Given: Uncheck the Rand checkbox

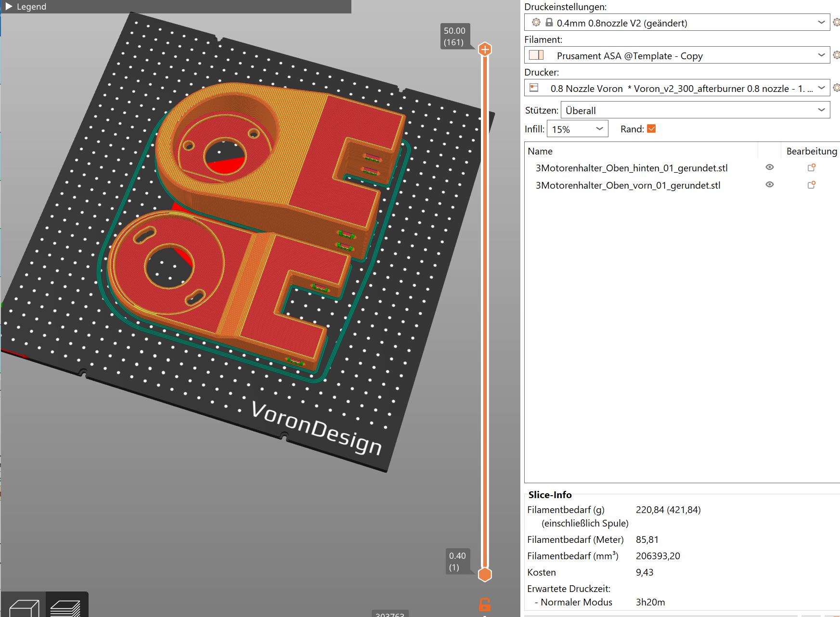Looking at the screenshot, I should [x=651, y=129].
